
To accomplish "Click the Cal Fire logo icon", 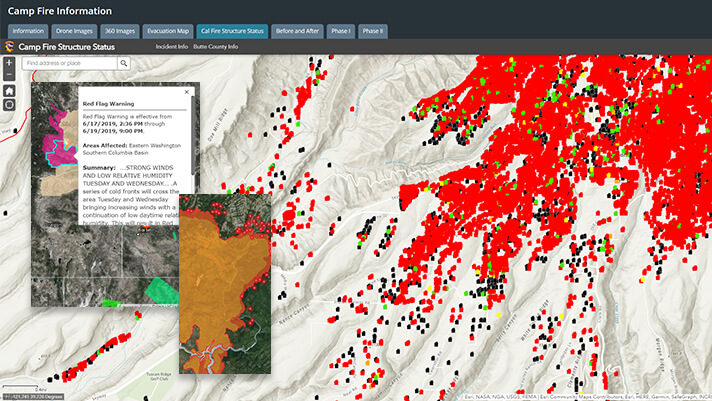I will click(x=9, y=46).
